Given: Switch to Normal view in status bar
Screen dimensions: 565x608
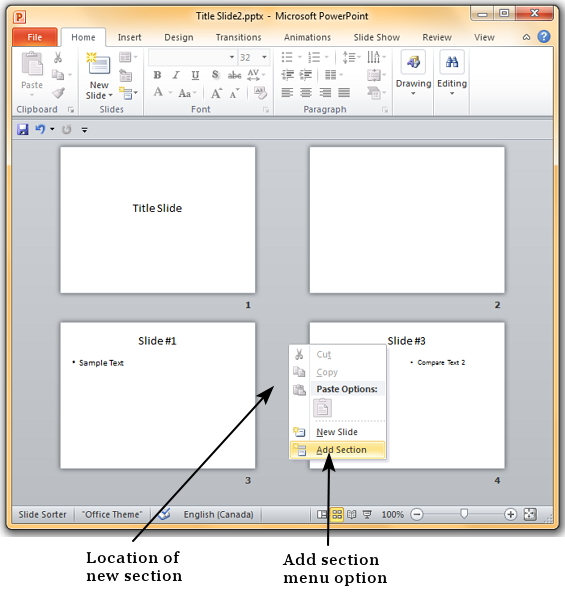Looking at the screenshot, I should (321, 515).
